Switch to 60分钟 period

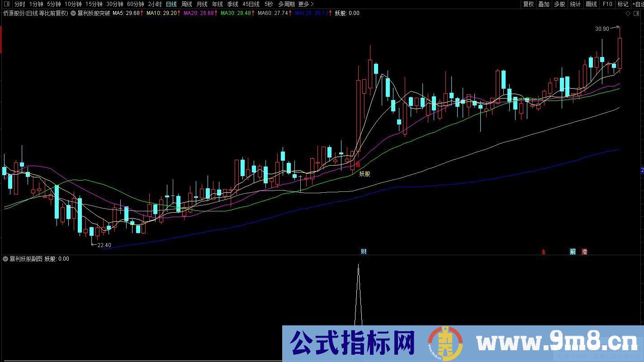(136, 4)
